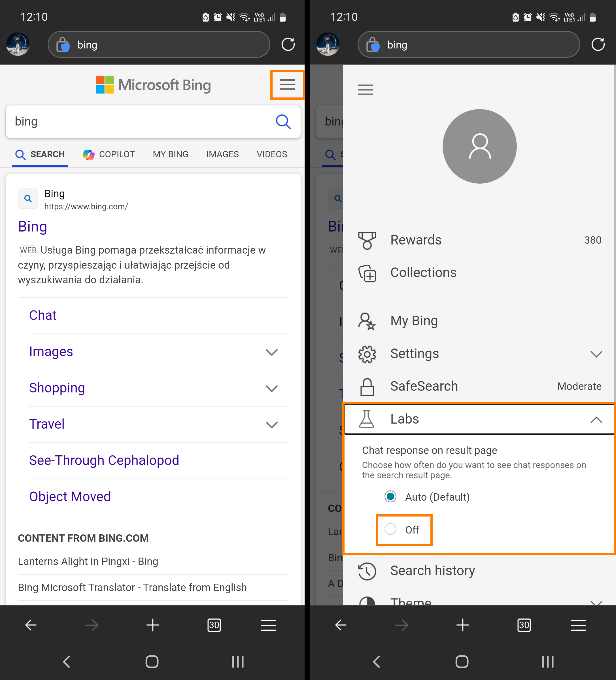The image size is (616, 680).
Task: Switch to the SEARCH tab
Action: pos(40,154)
